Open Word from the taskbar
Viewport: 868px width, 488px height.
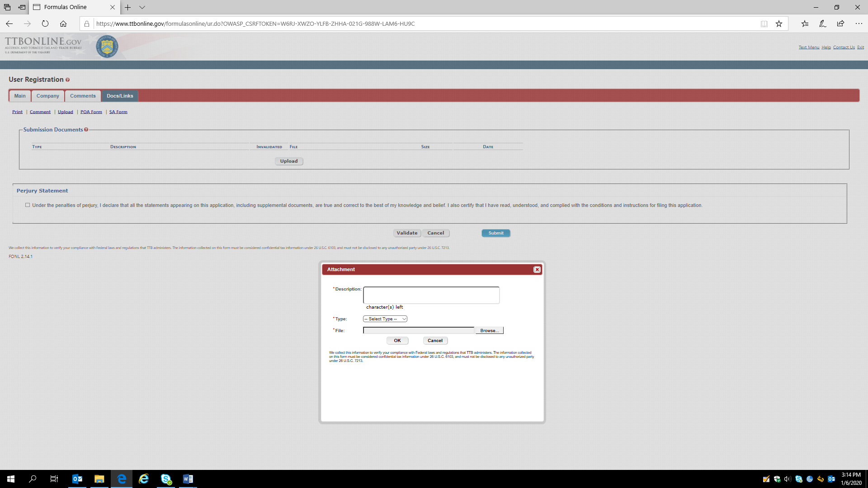click(x=188, y=479)
